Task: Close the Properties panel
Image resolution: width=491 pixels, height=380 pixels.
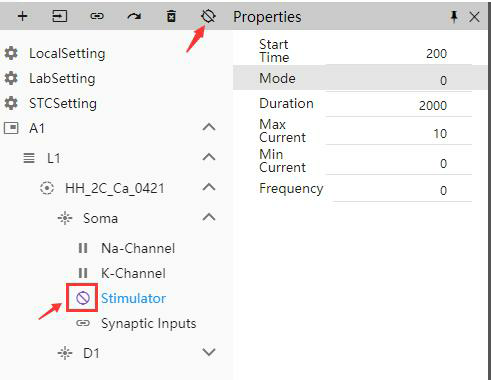Action: click(474, 17)
